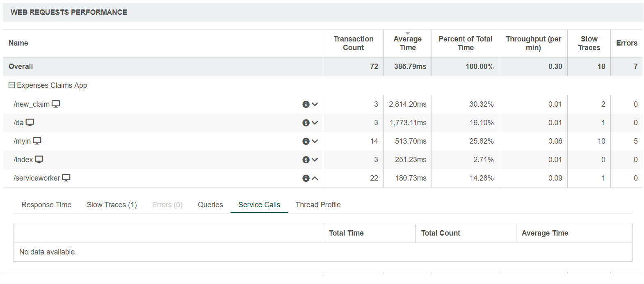Click the monitor icon next to /new_claim
The width and height of the screenshot is (644, 284).
pos(56,104)
